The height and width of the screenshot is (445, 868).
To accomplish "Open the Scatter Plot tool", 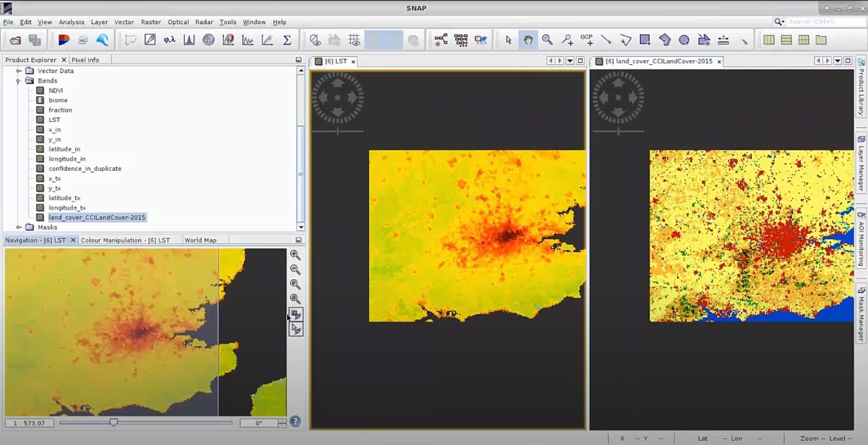I will 267,40.
